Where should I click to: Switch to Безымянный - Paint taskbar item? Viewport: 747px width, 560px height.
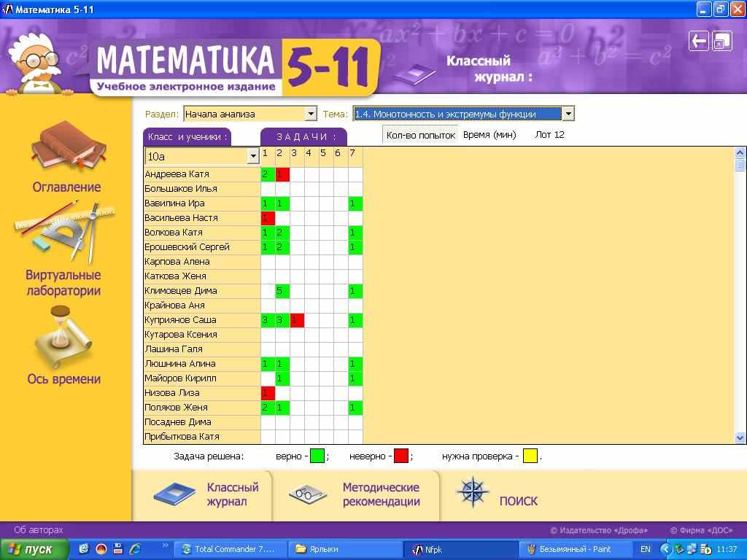[575, 550]
